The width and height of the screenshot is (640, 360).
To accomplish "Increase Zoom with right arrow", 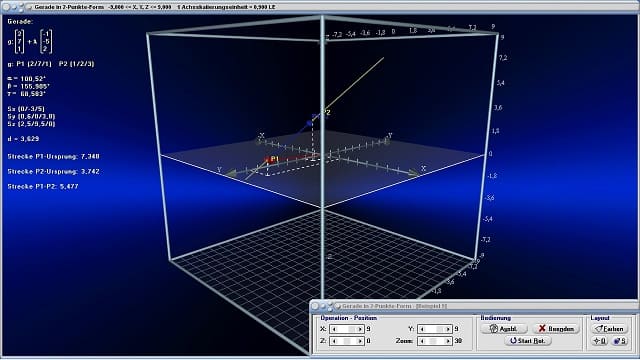I will point(448,341).
